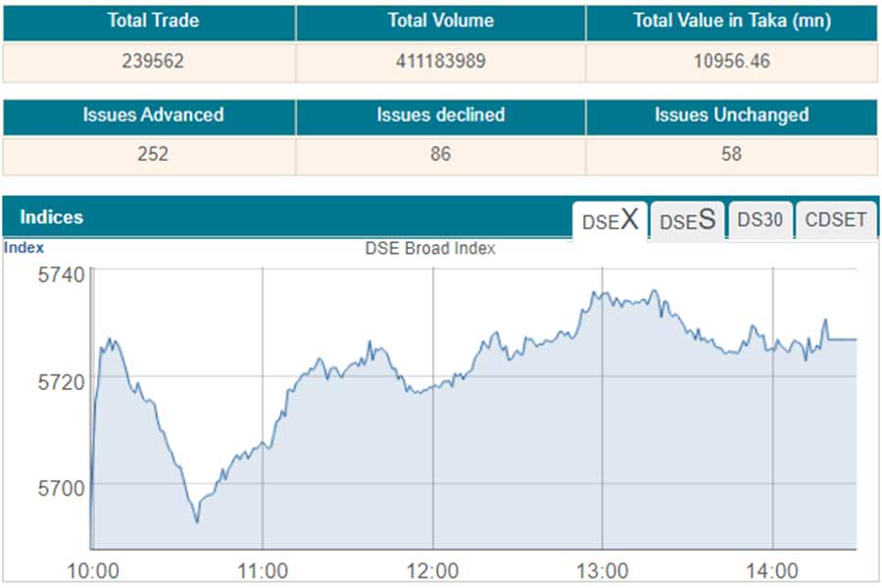
Task: Open the DSES index tab
Action: pos(687,220)
